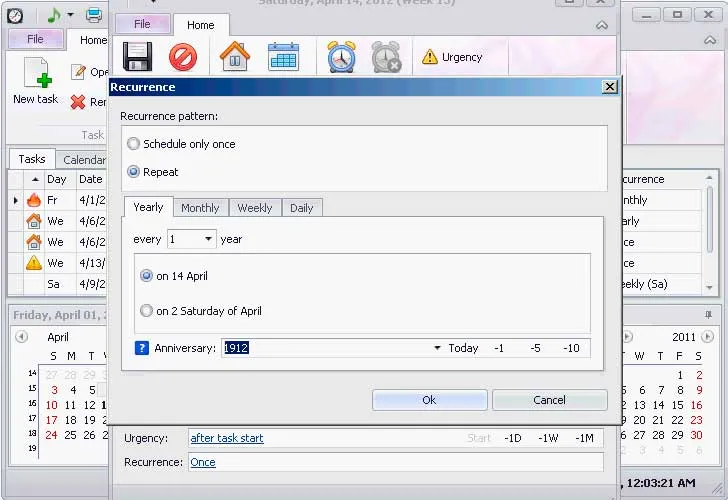Viewport: 728px width, 500px height.
Task: Select the Repeat radio button
Action: 133,172
